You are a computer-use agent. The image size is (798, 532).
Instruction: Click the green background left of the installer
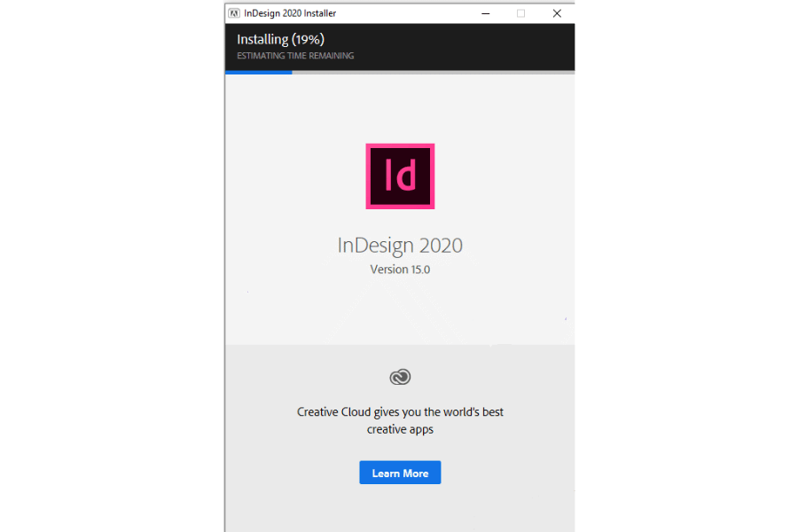[x=111, y=266]
